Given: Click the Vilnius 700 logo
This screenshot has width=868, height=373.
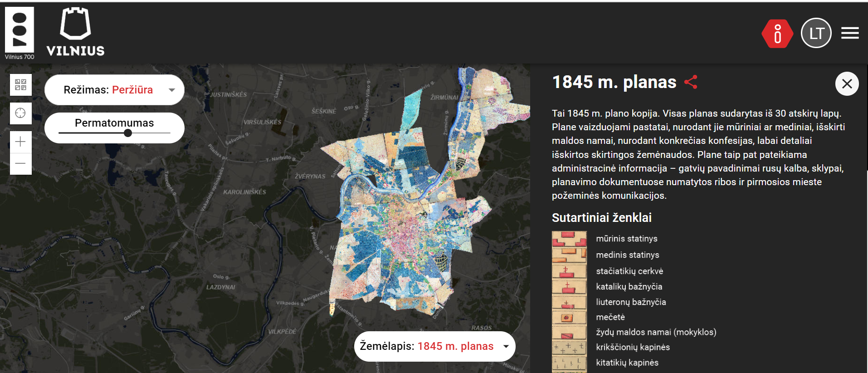Looking at the screenshot, I should tap(20, 33).
